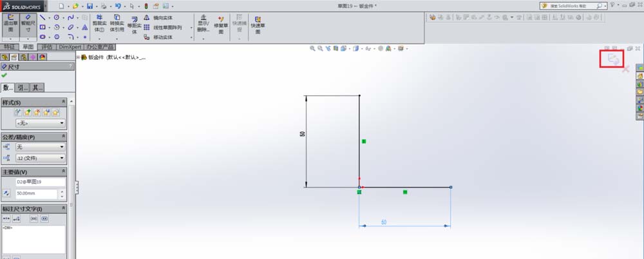Select the Spline sketch tool
Screen dimensions: 644x259
(71, 17)
